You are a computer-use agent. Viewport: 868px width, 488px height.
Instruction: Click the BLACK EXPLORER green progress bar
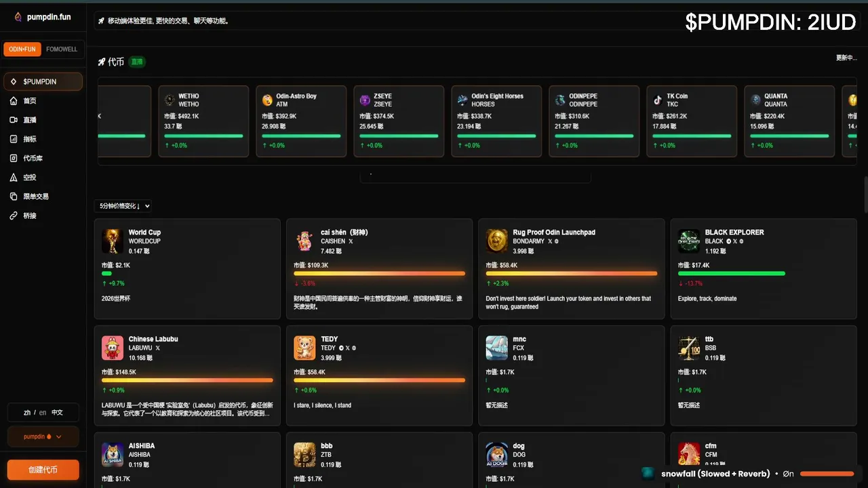(732, 274)
